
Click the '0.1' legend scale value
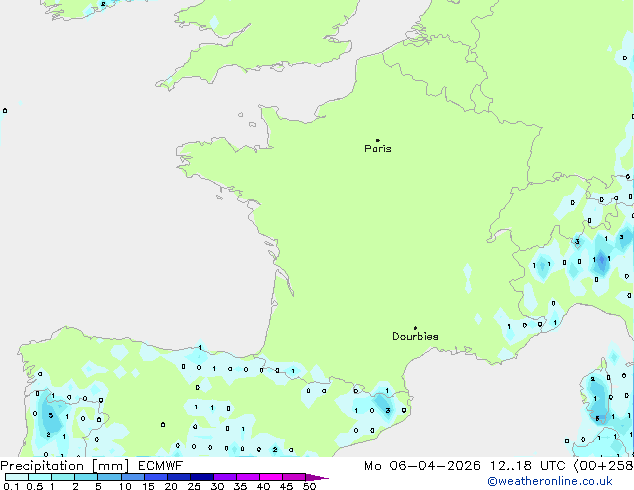click(11, 486)
